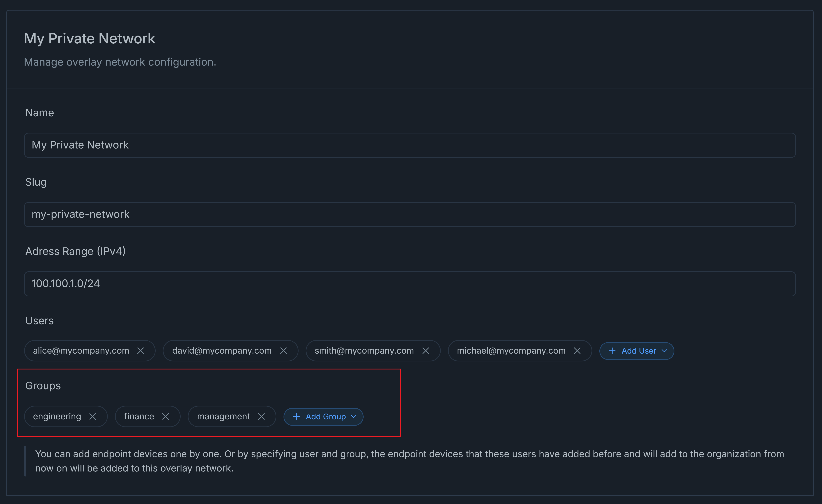Click the finance group label
Screen dimensions: 822x504
(139, 416)
